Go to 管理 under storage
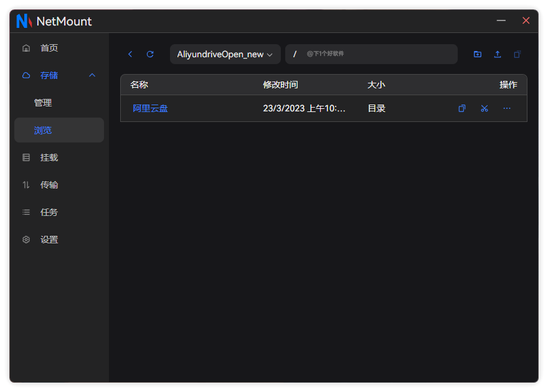 (43, 103)
